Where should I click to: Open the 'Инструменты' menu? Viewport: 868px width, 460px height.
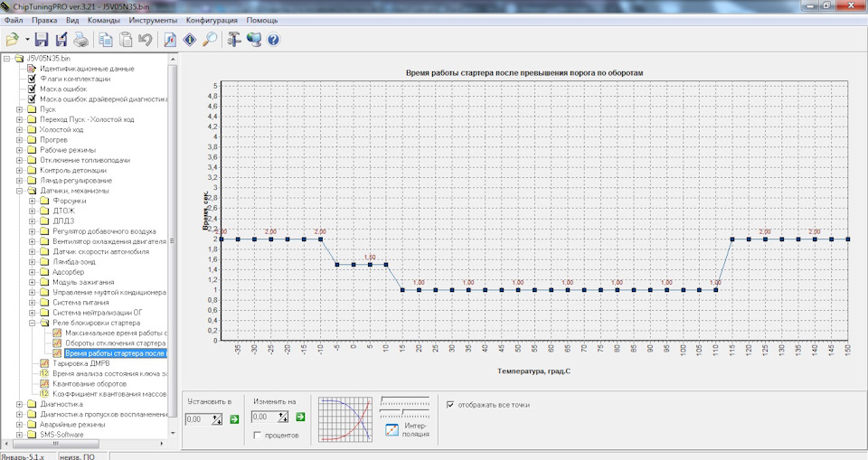(153, 21)
